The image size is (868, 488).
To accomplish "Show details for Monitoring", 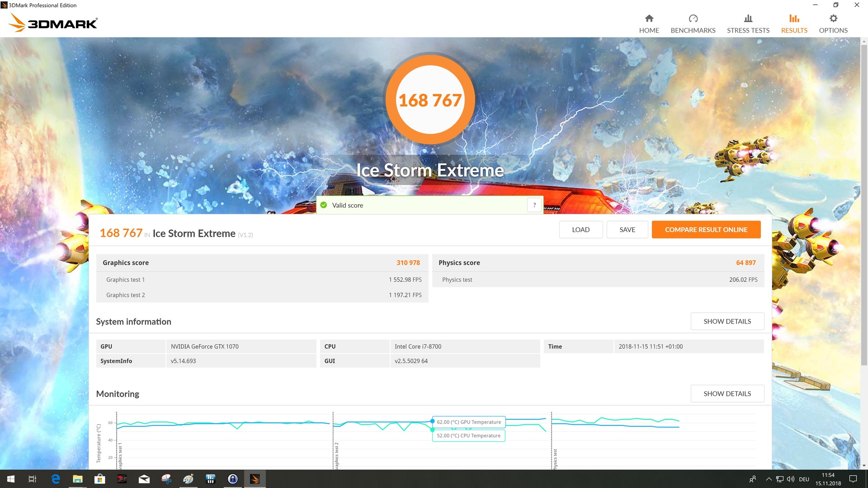I will pos(727,394).
